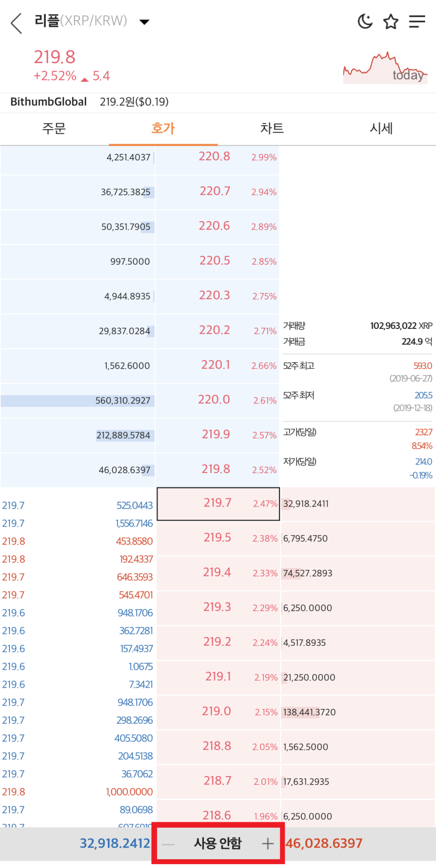The width and height of the screenshot is (436, 868).
Task: Tap the orange buy total 46,028.6397
Action: [323, 842]
